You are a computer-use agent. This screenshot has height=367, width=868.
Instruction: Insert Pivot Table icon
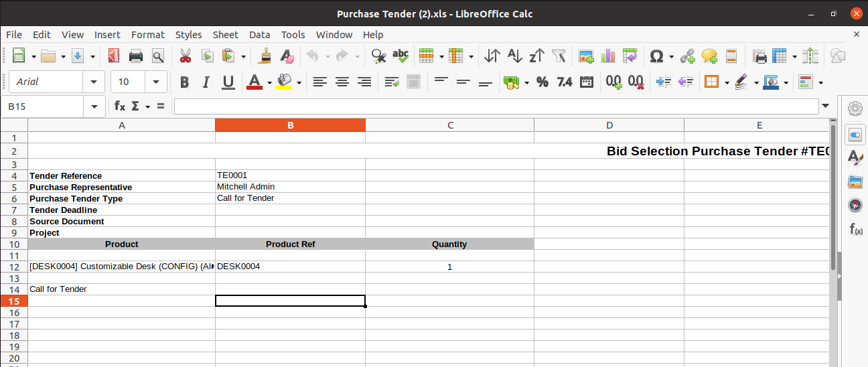click(630, 56)
